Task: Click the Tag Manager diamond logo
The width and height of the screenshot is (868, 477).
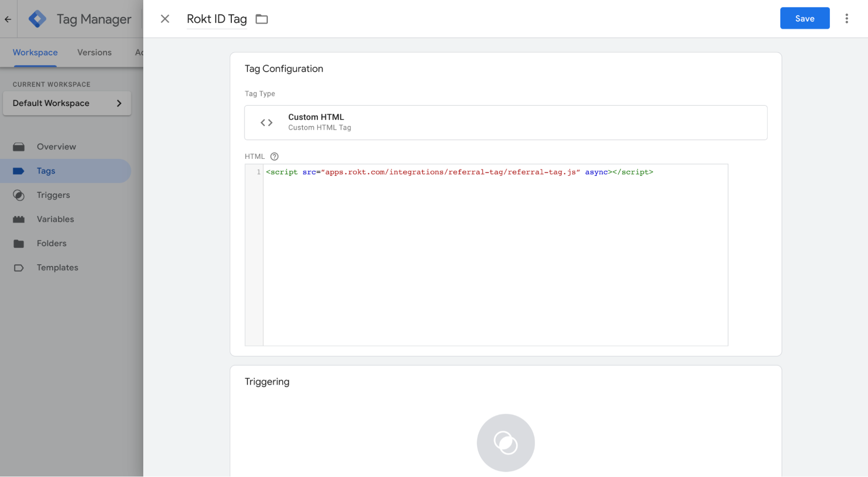Action: pos(37,19)
